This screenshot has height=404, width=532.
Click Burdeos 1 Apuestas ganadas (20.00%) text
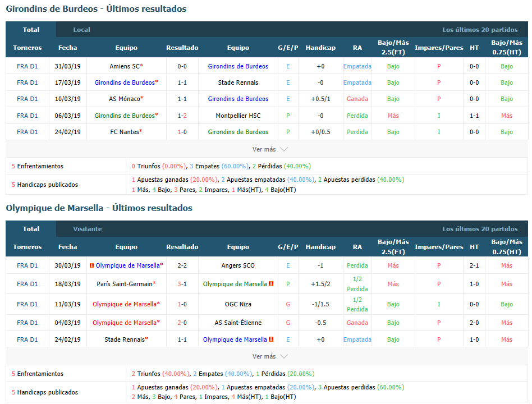click(x=175, y=180)
